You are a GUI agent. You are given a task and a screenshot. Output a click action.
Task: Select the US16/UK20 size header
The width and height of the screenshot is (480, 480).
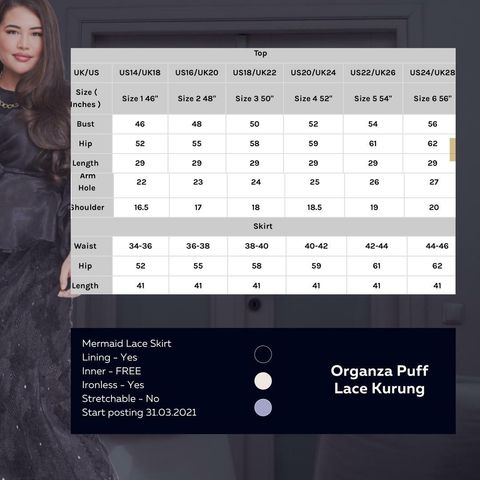tap(197, 73)
